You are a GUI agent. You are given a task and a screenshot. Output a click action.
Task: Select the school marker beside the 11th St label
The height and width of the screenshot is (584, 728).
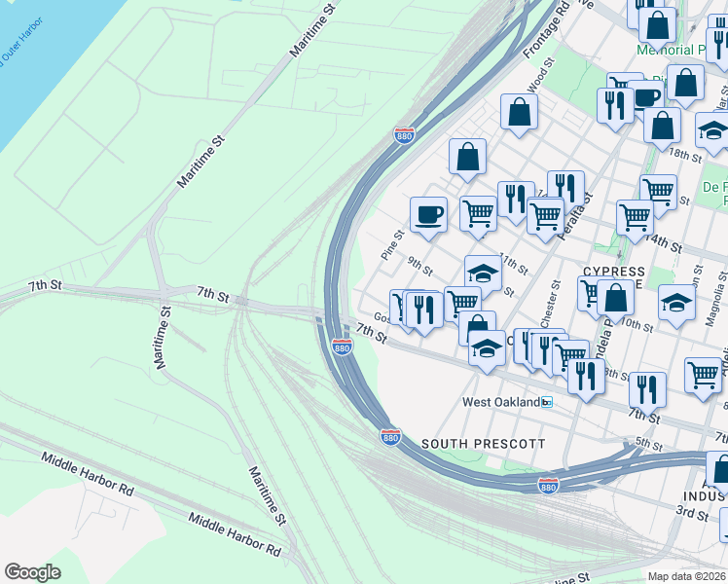tap(483, 275)
